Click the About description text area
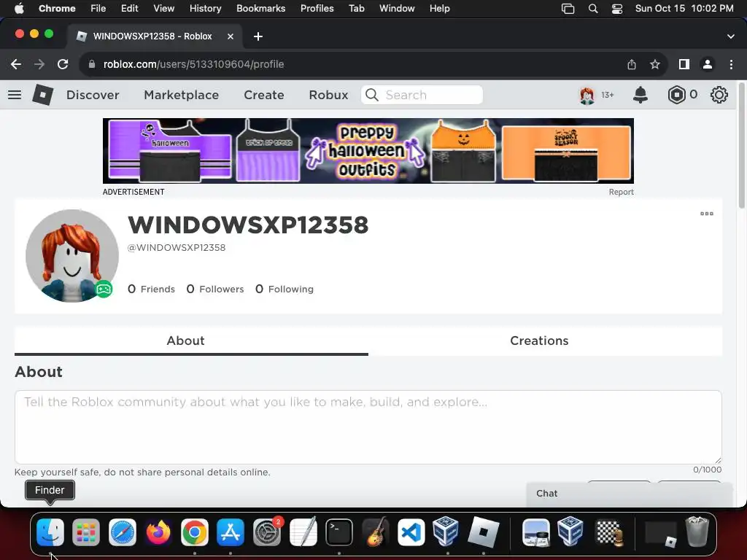Viewport: 747px width, 560px height. click(x=368, y=427)
